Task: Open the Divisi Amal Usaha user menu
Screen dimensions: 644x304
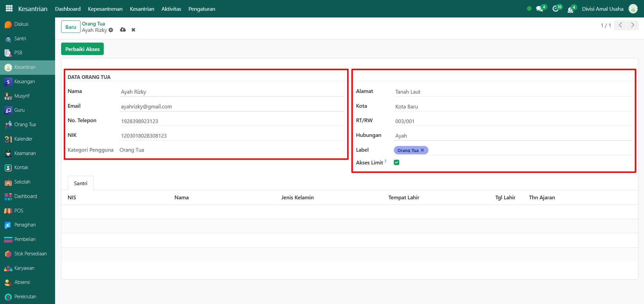Action: [x=603, y=9]
